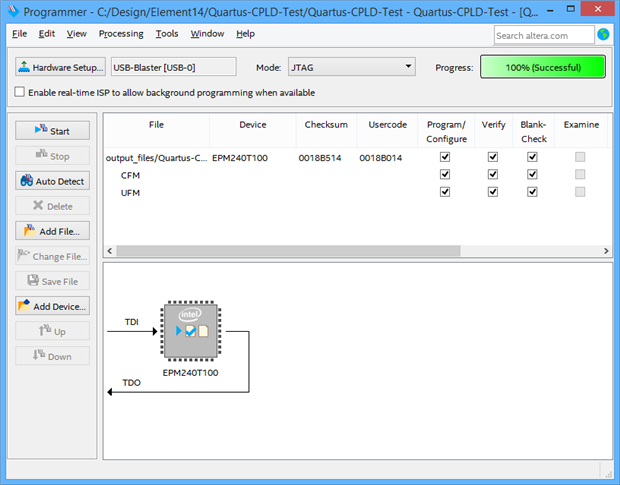Open the Add Device dialog
The width and height of the screenshot is (620, 485).
coord(52,306)
